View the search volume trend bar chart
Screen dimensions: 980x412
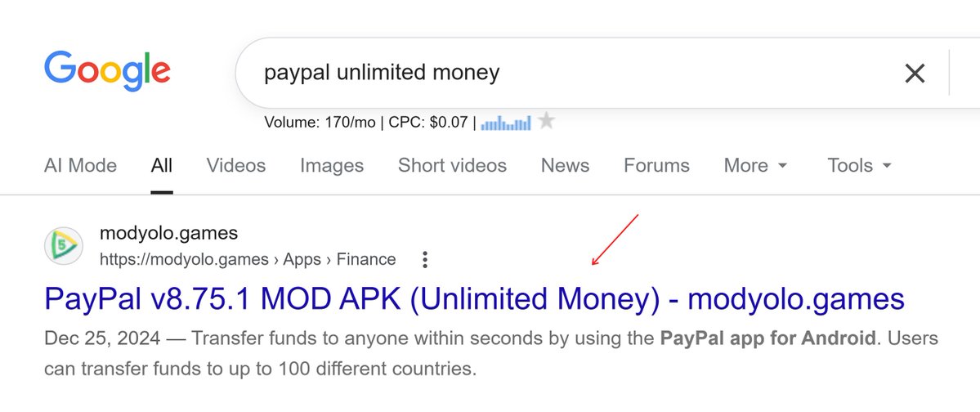(x=506, y=123)
